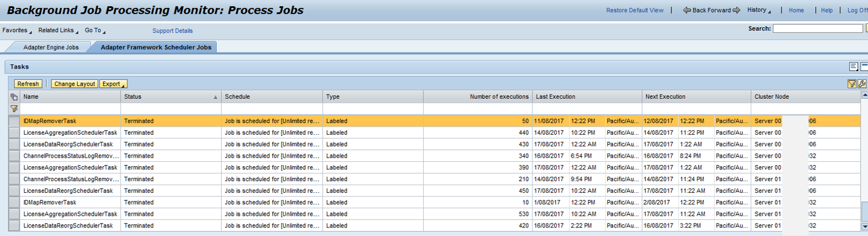This screenshot has width=868, height=236.
Task: Click the Log Off link
Action: pyautogui.click(x=857, y=11)
